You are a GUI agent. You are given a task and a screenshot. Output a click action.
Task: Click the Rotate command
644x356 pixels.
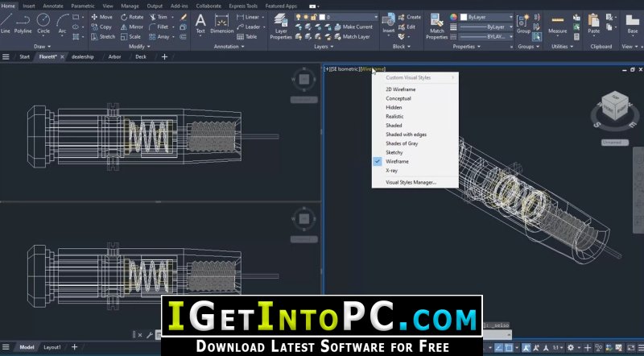132,17
